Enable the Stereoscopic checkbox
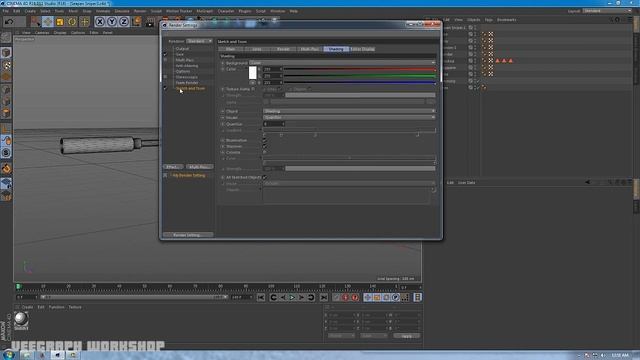Image resolution: width=640 pixels, height=360 pixels. pyautogui.click(x=165, y=77)
